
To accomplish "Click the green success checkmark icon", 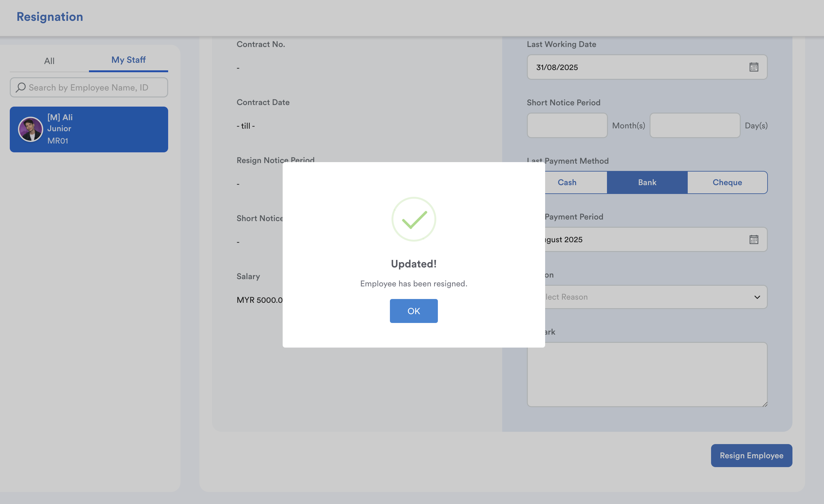I will tap(414, 220).
